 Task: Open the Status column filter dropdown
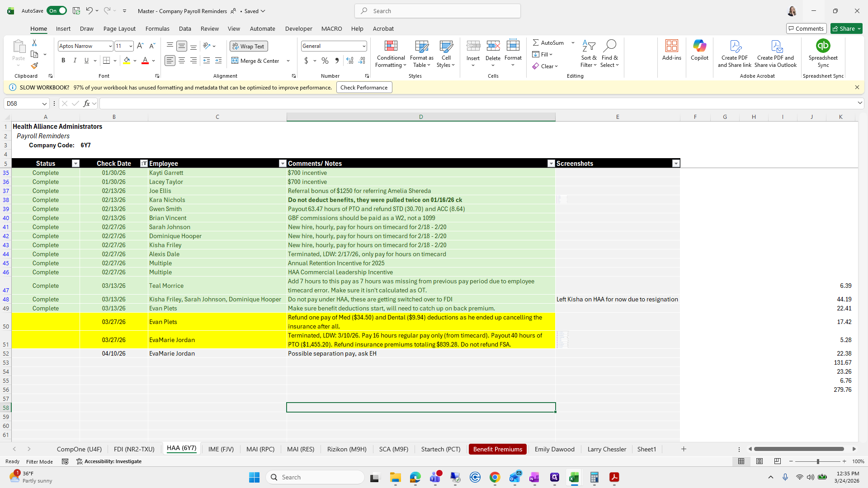75,164
